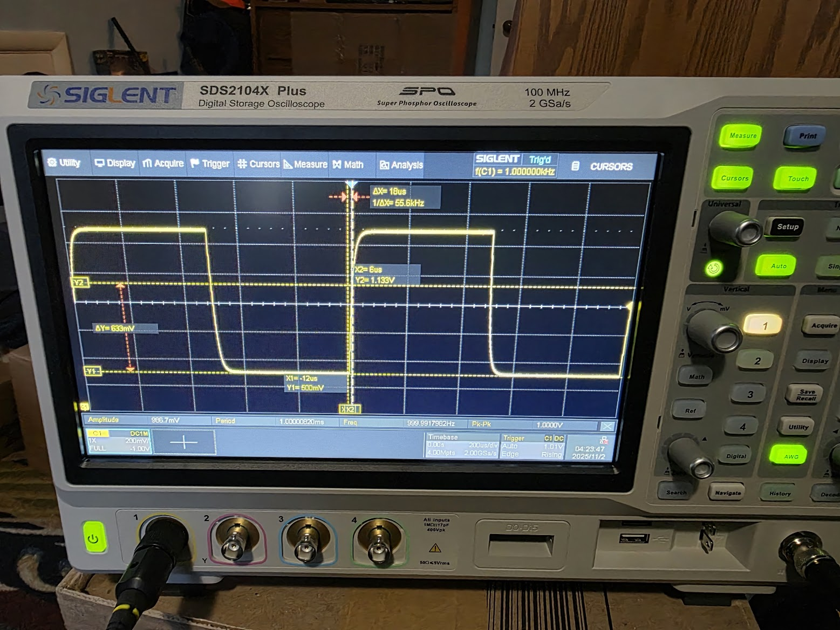Push the History button
The height and width of the screenshot is (630, 840).
click(780, 494)
